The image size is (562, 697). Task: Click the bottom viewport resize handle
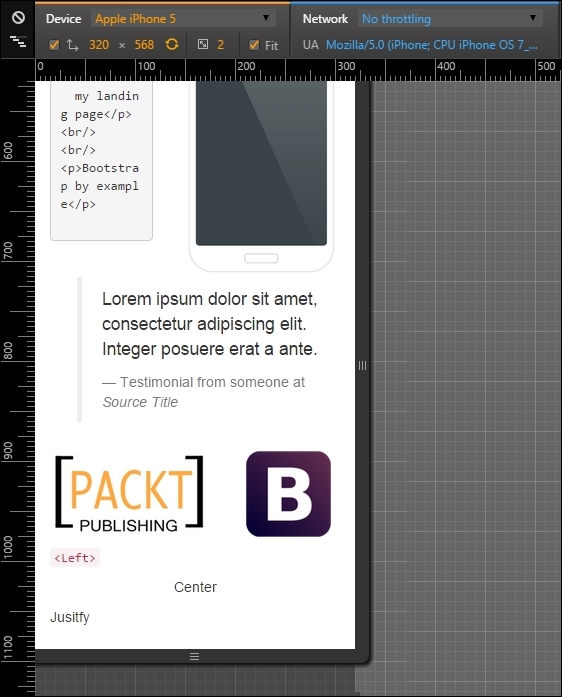pos(194,657)
